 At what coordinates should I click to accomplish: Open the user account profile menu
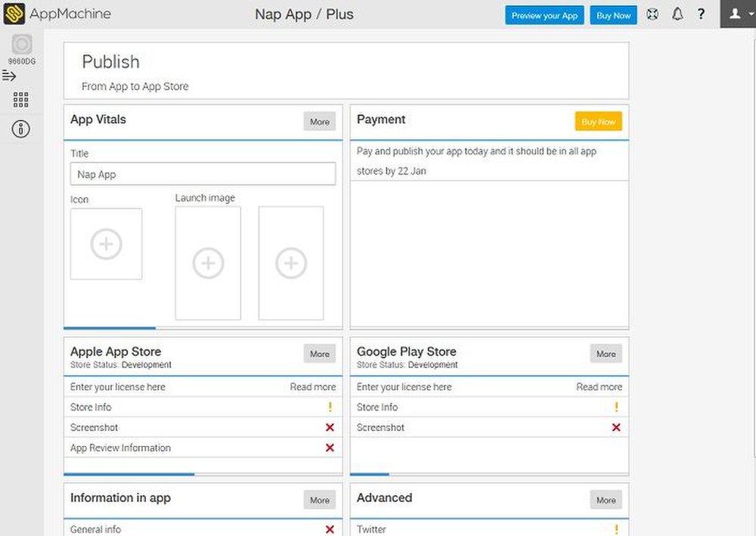[737, 14]
